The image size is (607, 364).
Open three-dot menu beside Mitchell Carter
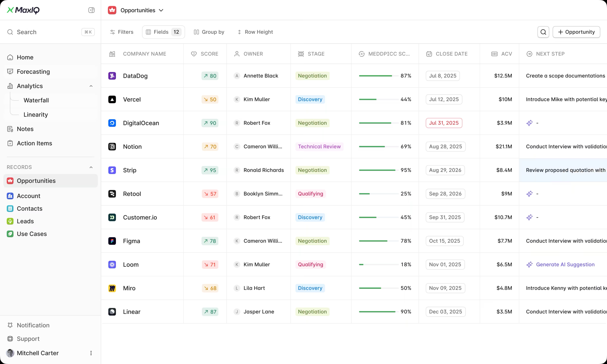[x=91, y=353]
